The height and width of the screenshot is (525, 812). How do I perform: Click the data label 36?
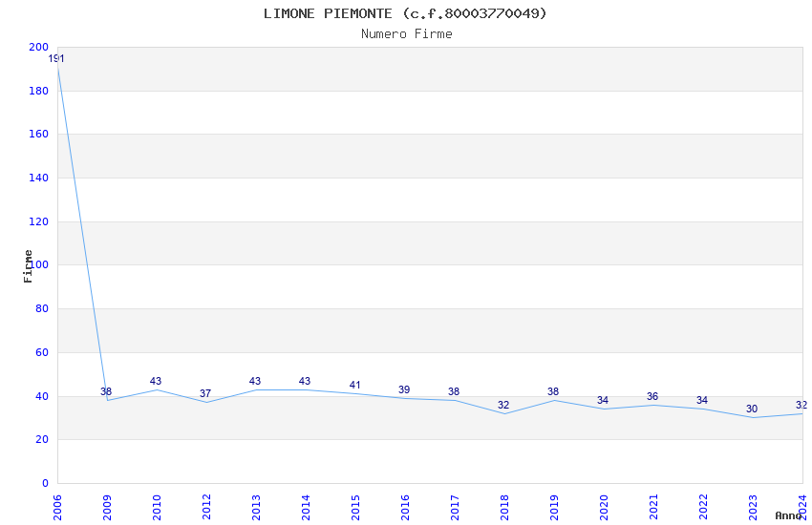[652, 397]
